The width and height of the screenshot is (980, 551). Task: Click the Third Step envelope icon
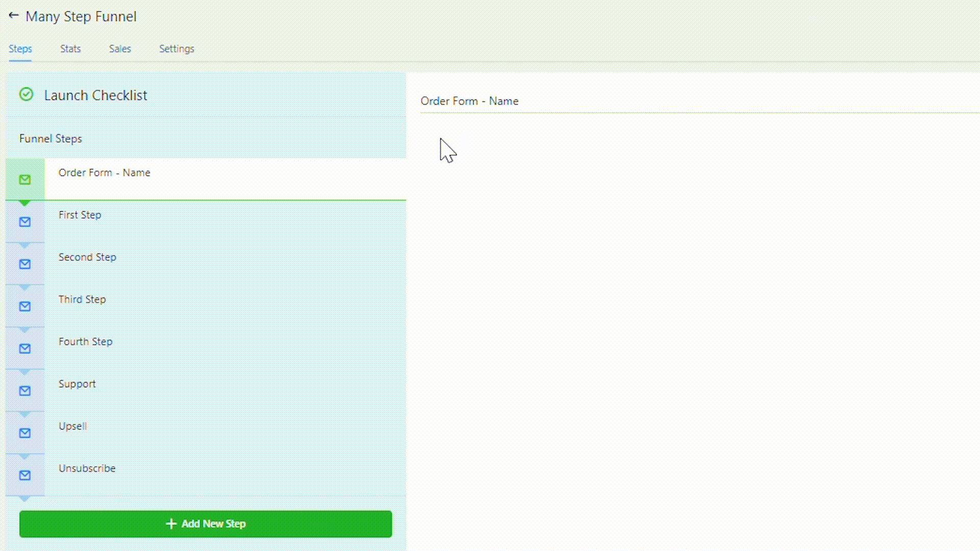pyautogui.click(x=25, y=307)
